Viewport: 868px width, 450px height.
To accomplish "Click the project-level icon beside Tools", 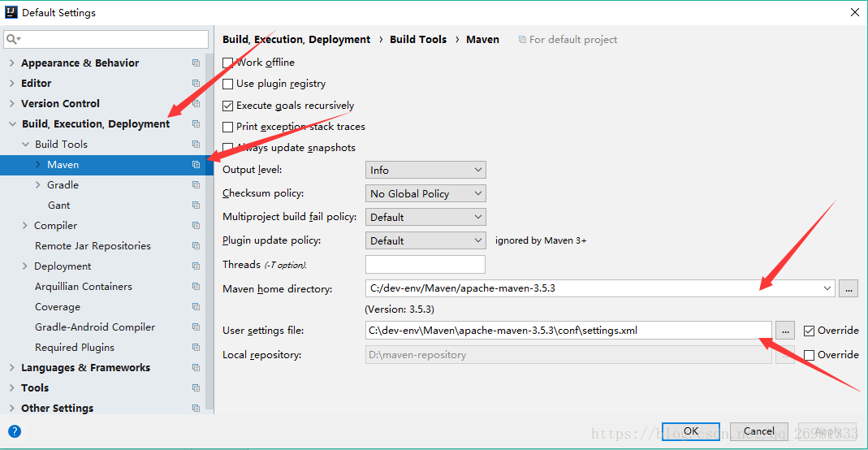I will pyautogui.click(x=196, y=388).
